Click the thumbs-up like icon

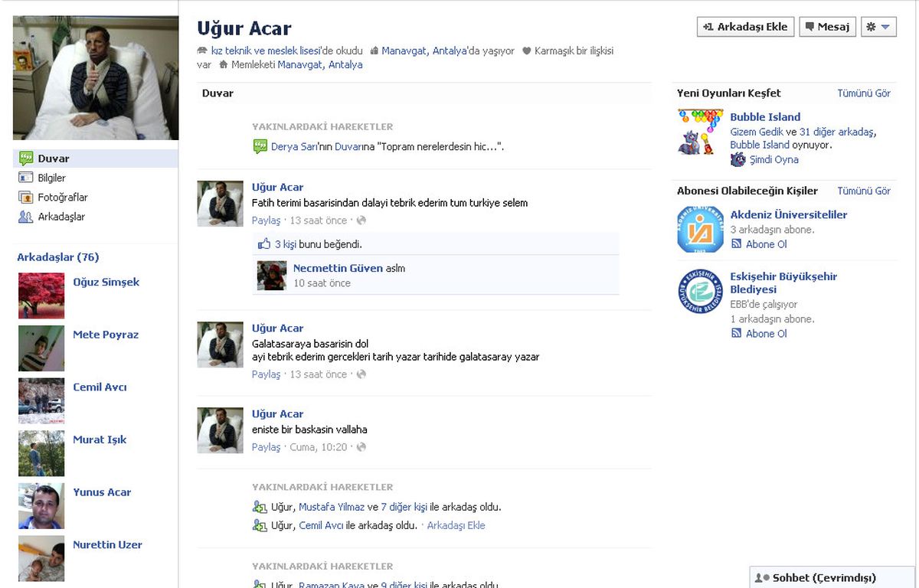pos(265,244)
